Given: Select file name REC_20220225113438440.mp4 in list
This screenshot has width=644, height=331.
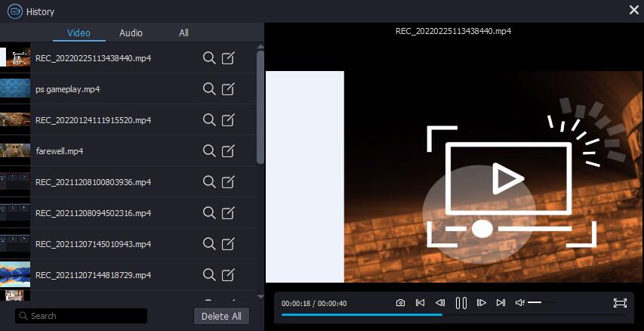Looking at the screenshot, I should [93, 58].
